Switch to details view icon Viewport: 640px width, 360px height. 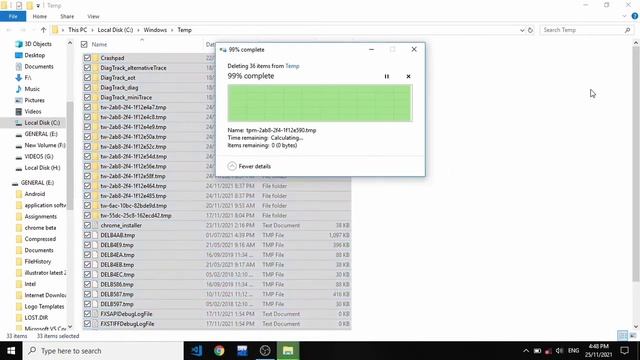click(622, 336)
